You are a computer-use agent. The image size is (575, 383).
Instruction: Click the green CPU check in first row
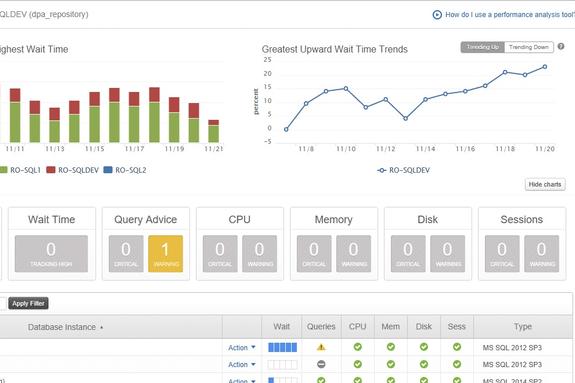[x=358, y=347]
